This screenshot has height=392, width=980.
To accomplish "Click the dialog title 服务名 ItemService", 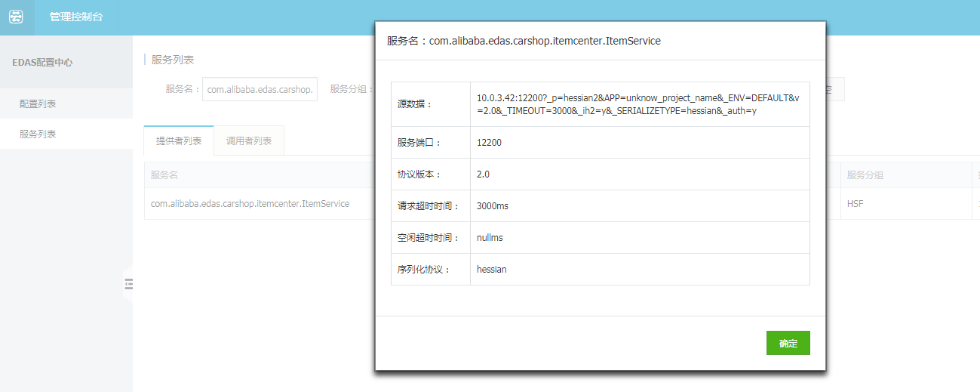I will point(524,41).
